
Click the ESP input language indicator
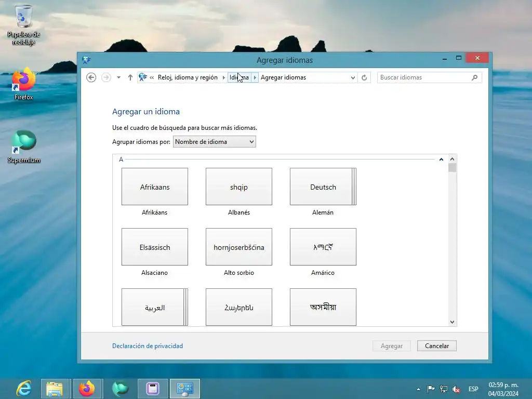[x=473, y=389]
